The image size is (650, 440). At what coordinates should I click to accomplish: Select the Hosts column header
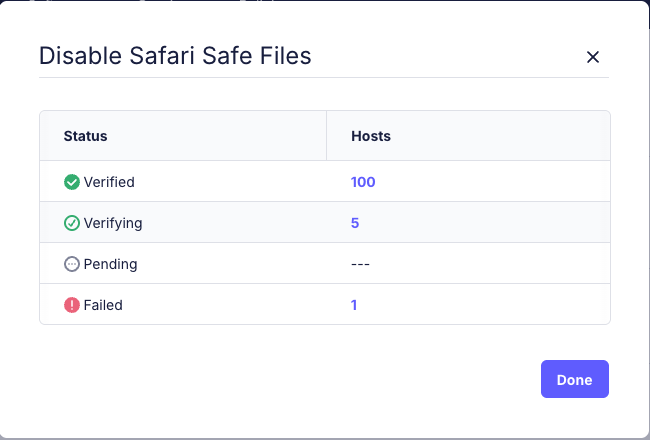371,136
